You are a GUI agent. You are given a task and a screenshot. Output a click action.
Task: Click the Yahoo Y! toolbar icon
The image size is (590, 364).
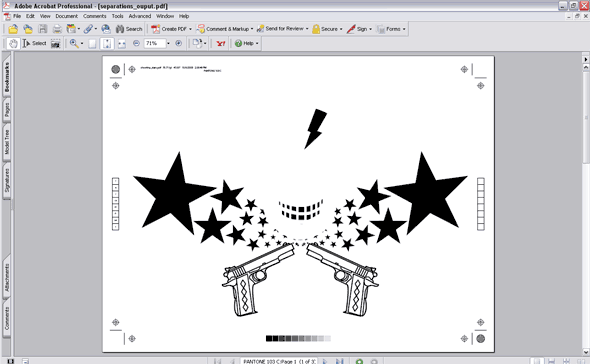221,44
